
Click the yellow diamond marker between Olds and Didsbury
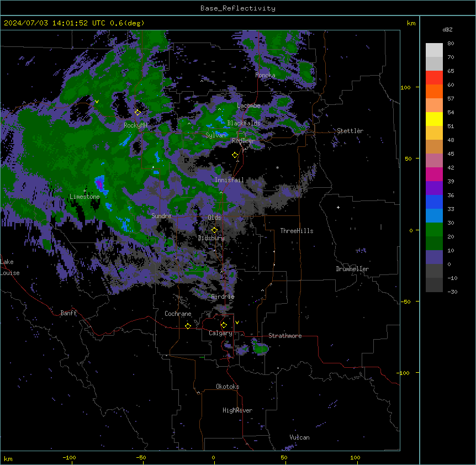[214, 230]
